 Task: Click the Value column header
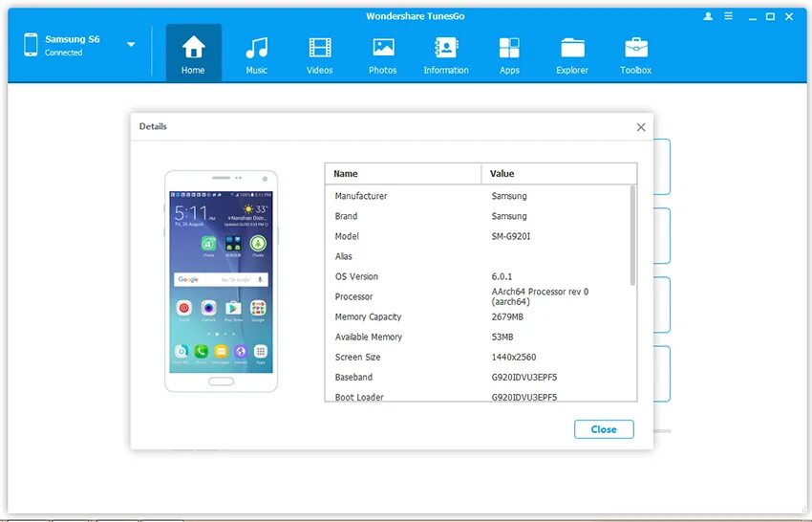point(559,174)
